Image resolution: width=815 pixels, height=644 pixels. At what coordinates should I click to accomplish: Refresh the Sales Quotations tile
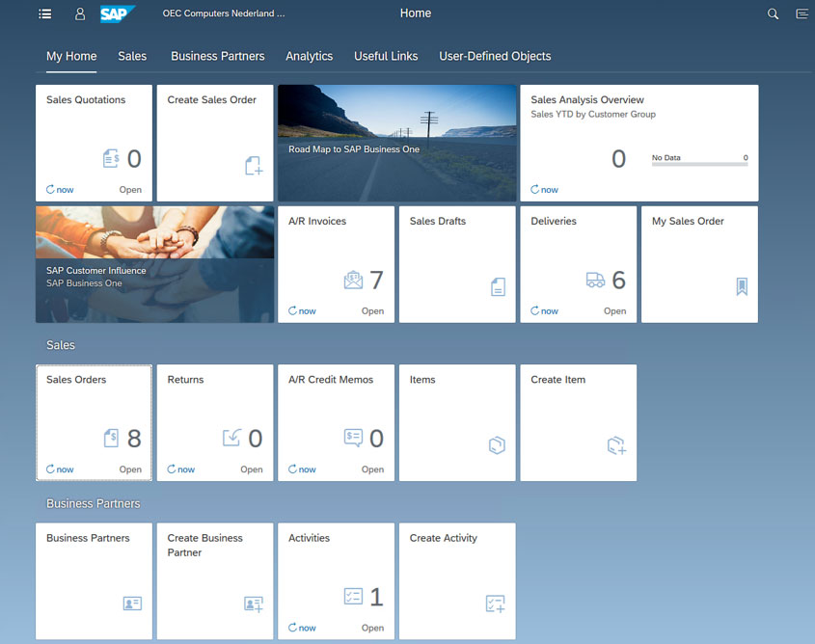60,190
